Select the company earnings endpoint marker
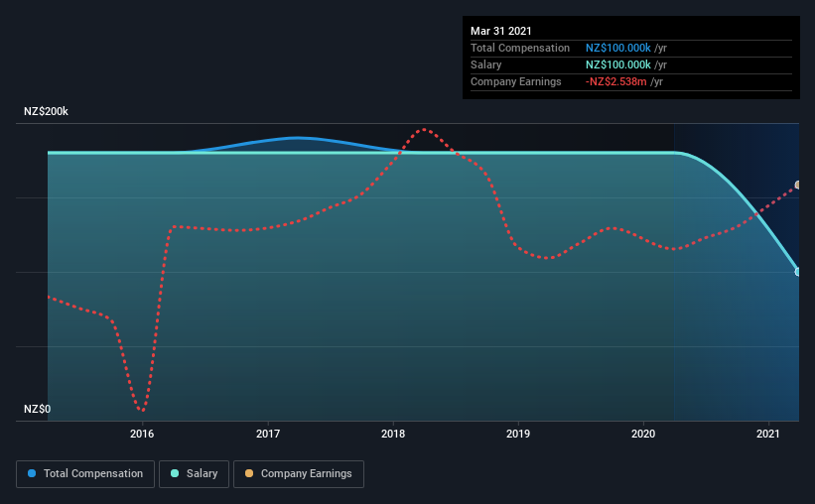815x504 pixels. (x=798, y=185)
